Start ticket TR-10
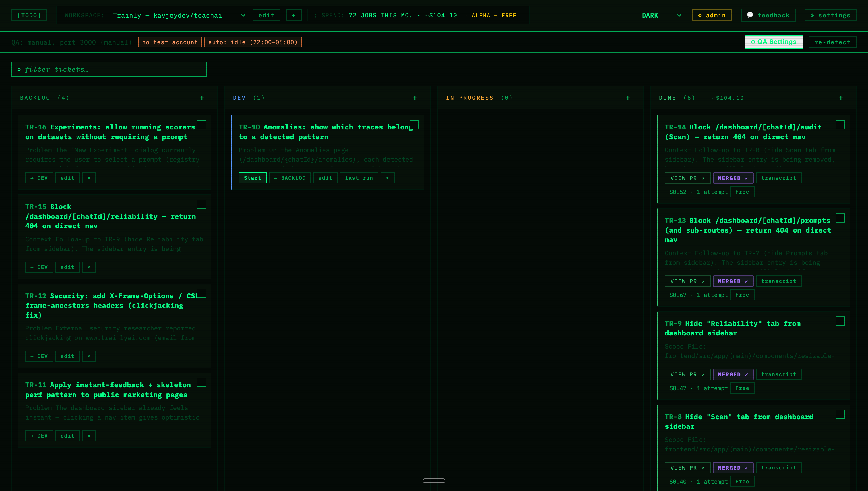Image resolution: width=868 pixels, height=491 pixels. 253,178
